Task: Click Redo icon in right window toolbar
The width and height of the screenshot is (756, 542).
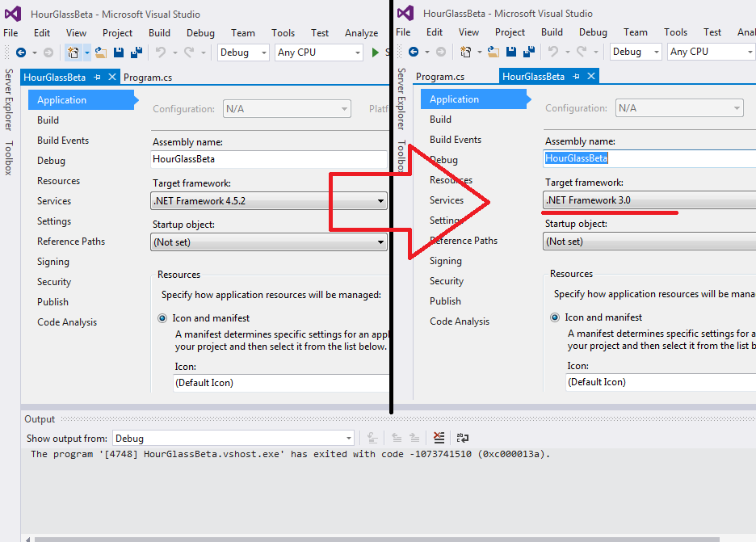Action: pyautogui.click(x=582, y=52)
